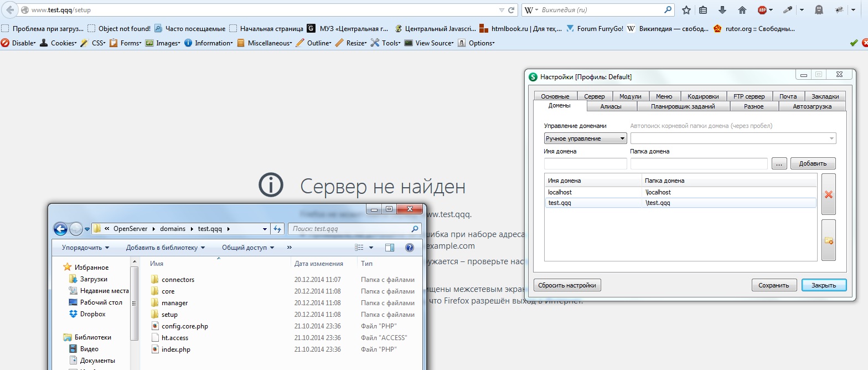Click the red X delete domain icon
Screen dimensions: 868x370
(x=828, y=194)
